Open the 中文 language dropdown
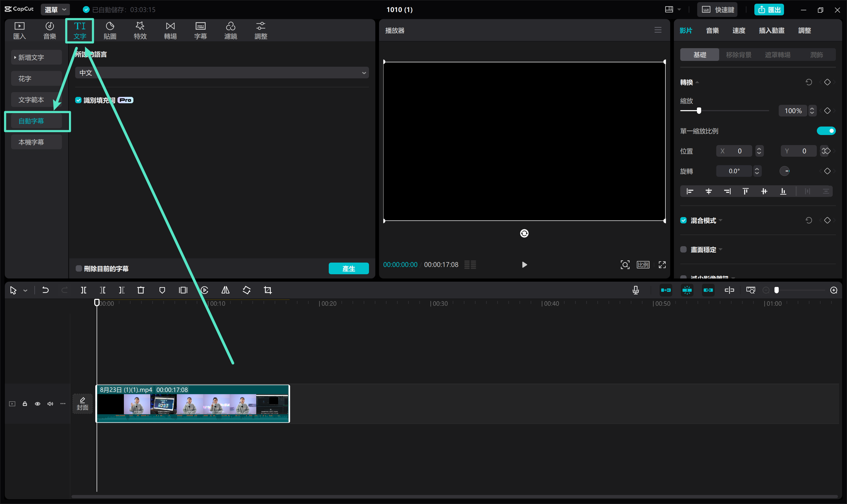The image size is (847, 504). click(x=222, y=73)
